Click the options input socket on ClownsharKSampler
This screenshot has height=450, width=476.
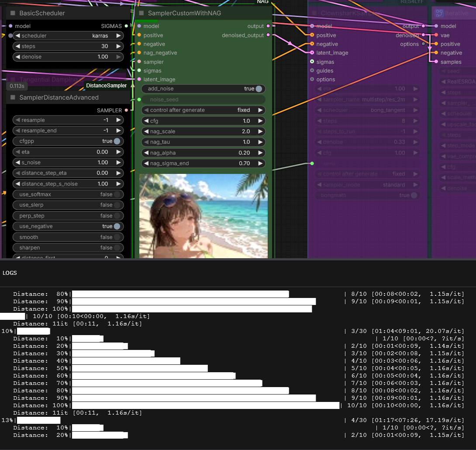coord(312,80)
